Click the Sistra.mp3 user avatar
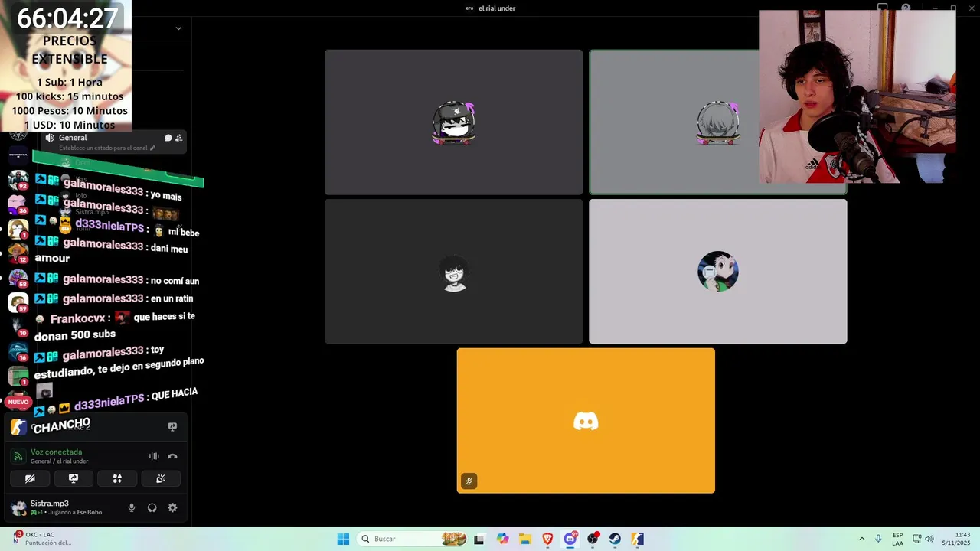The height and width of the screenshot is (551, 980). pos(18,508)
